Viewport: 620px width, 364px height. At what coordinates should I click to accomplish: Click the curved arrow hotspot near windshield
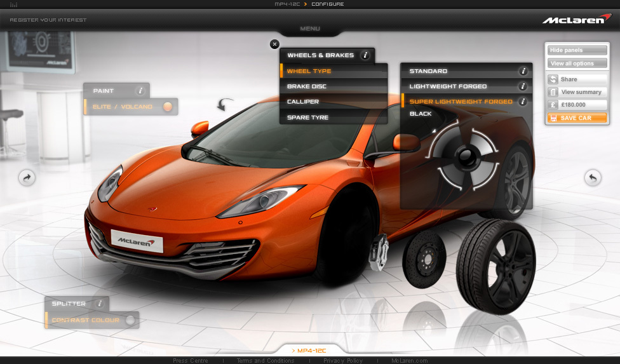pyautogui.click(x=225, y=104)
